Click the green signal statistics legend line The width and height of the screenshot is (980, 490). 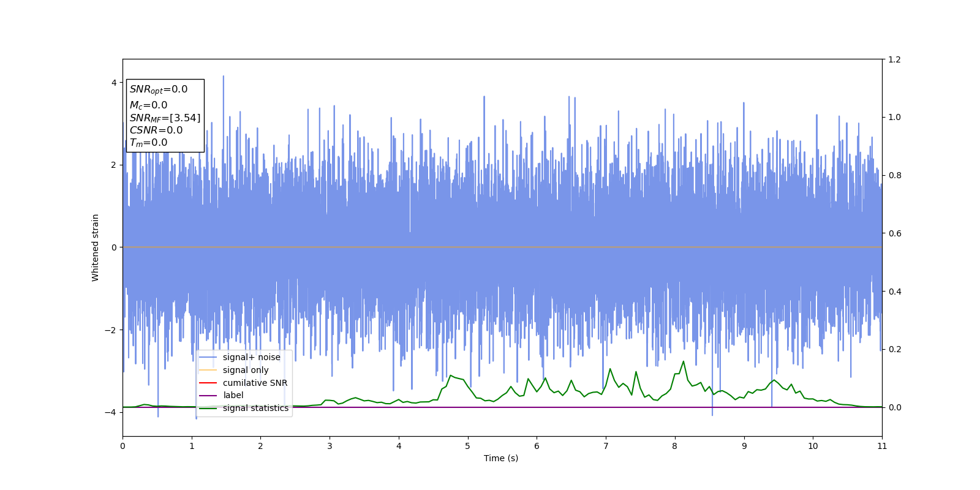[208, 408]
